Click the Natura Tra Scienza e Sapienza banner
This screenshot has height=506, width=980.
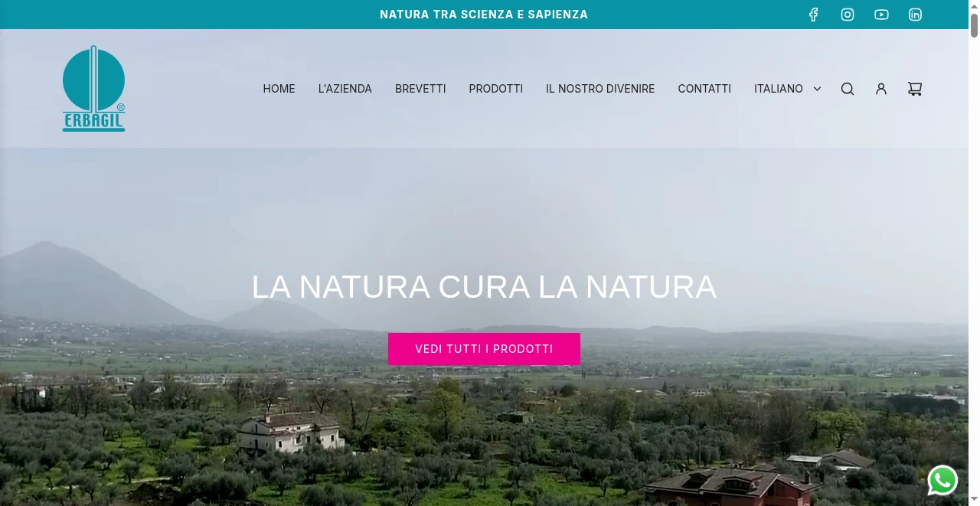tap(484, 15)
